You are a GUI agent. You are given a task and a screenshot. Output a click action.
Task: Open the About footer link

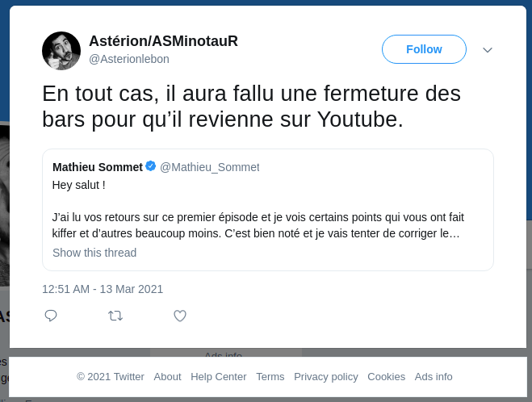point(167,376)
